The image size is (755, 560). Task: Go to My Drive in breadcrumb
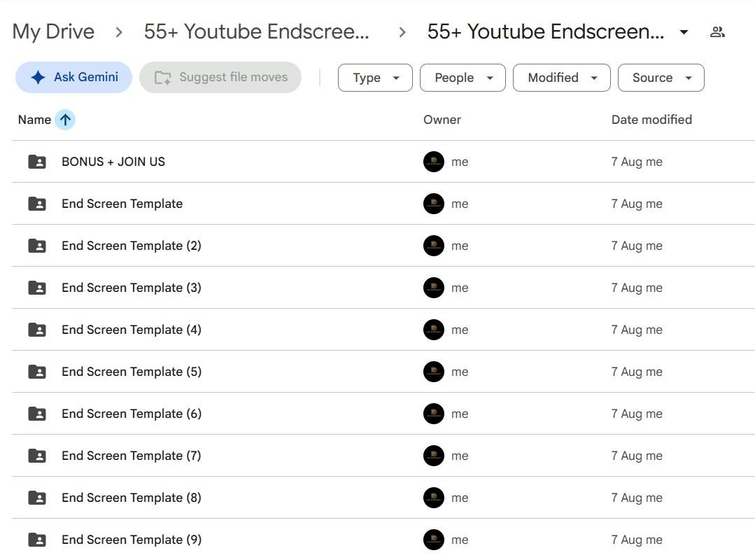[x=53, y=31]
